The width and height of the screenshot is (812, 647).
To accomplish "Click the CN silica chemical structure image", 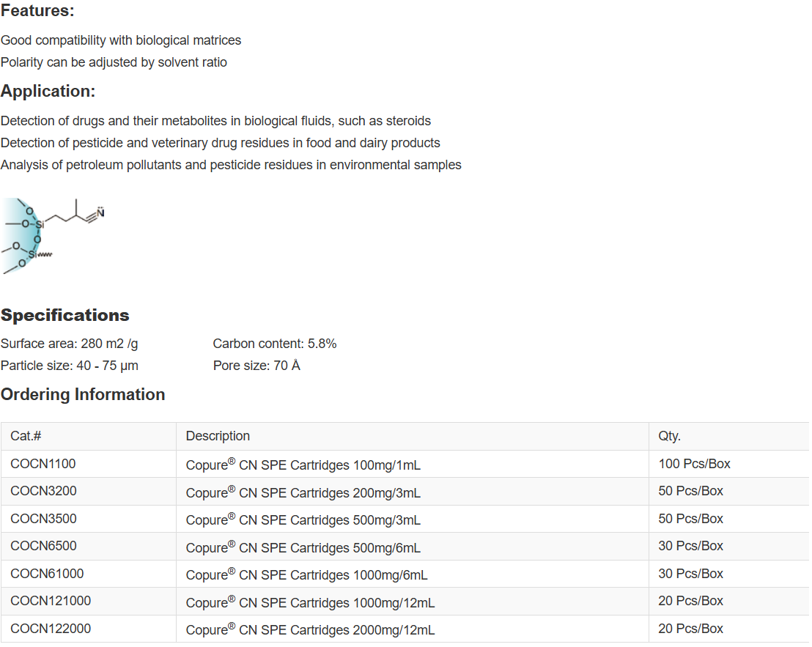I will 53,235.
